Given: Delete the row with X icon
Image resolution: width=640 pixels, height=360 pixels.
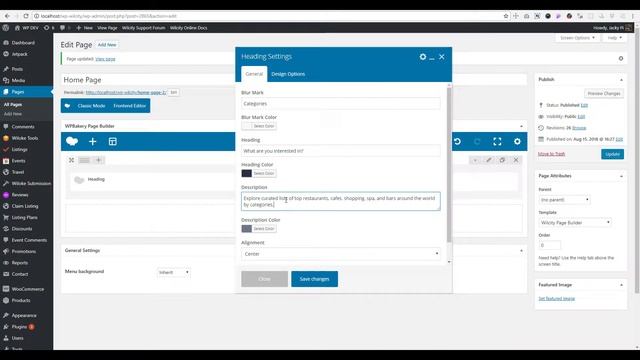Looking at the screenshot, I should (x=516, y=160).
